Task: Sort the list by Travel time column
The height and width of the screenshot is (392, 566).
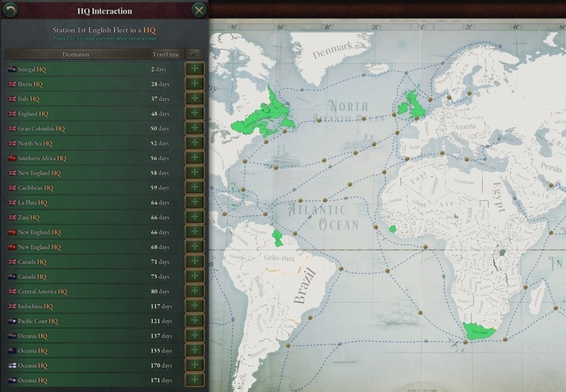Action: tap(165, 54)
